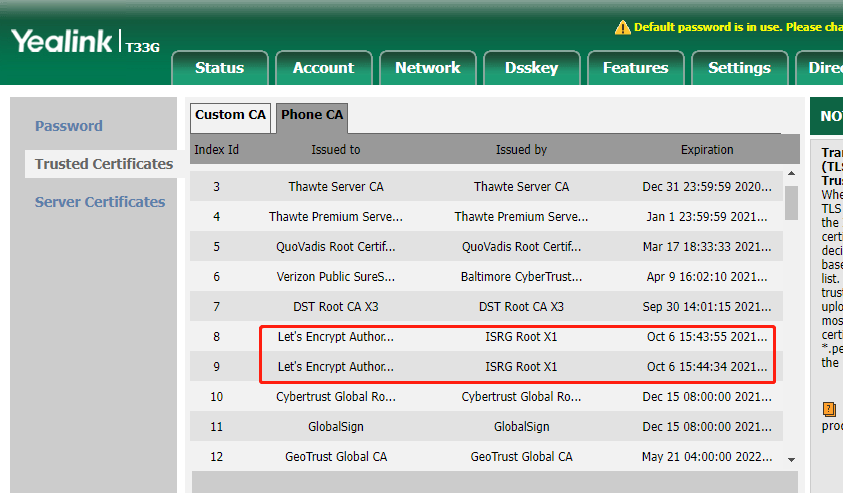Image resolution: width=843 pixels, height=493 pixels.
Task: Click expiration Oct 6 15:43:55 2021
Action: 707,337
